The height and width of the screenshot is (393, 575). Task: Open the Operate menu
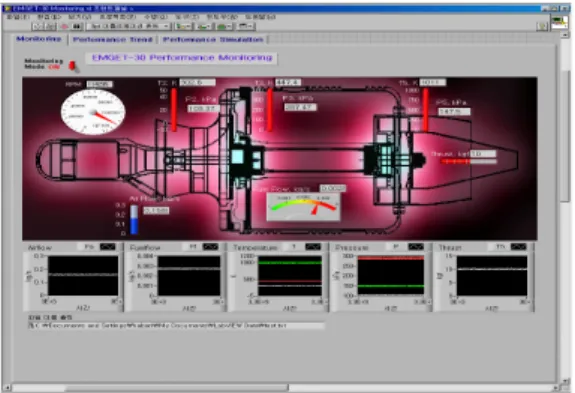pos(155,17)
